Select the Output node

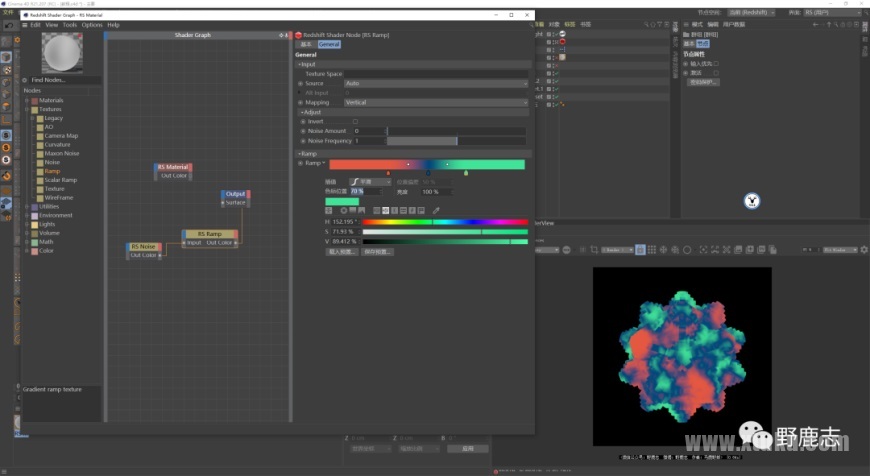click(x=236, y=198)
